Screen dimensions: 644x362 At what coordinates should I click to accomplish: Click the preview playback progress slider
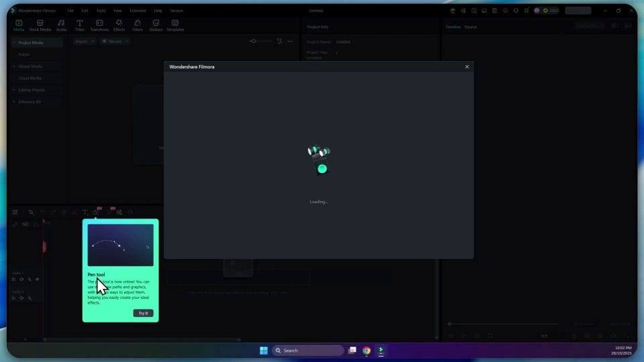pyautogui.click(x=503, y=324)
